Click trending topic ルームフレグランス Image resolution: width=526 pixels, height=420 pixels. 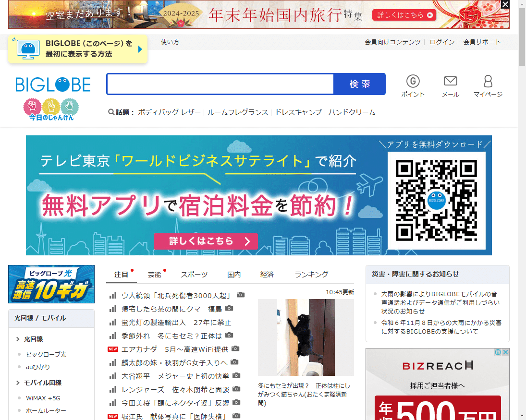(238, 112)
